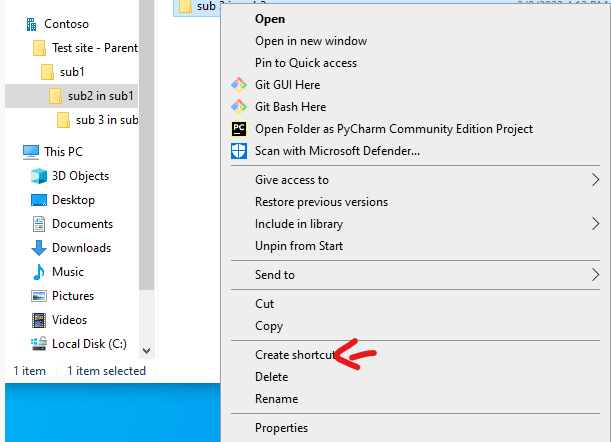The image size is (611, 442).
Task: Select the Test site - Parent tree label
Action: point(95,48)
